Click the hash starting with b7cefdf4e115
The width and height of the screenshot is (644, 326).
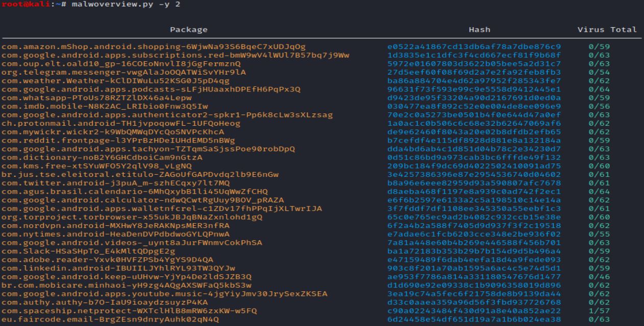click(474, 140)
